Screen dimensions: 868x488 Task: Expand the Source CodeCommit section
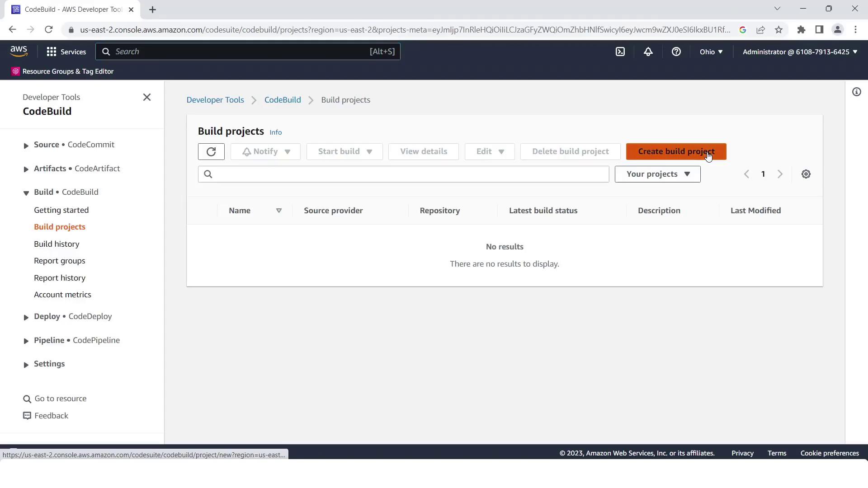point(26,145)
